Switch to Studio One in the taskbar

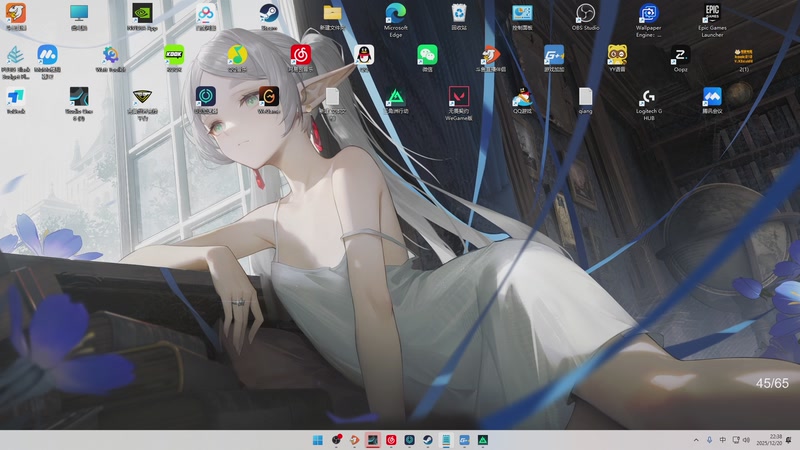[x=372, y=440]
